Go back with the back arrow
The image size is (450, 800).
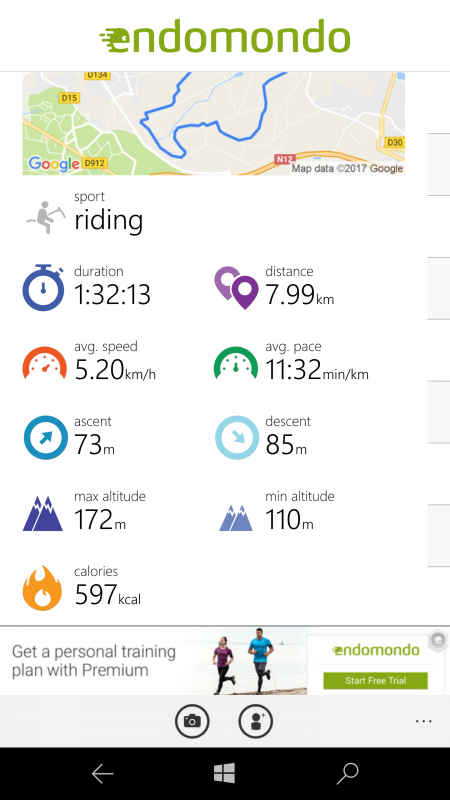[102, 774]
